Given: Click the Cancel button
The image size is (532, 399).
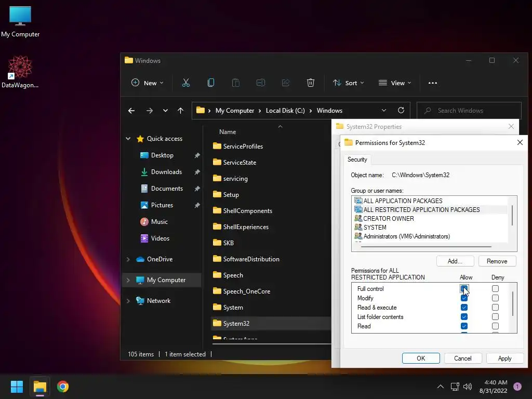Looking at the screenshot, I should tap(463, 358).
